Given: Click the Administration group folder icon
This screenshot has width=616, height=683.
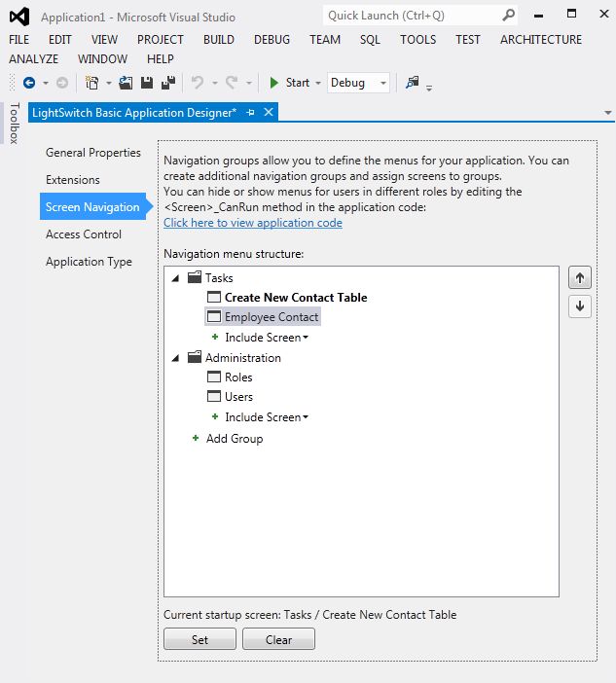Looking at the screenshot, I should [195, 357].
